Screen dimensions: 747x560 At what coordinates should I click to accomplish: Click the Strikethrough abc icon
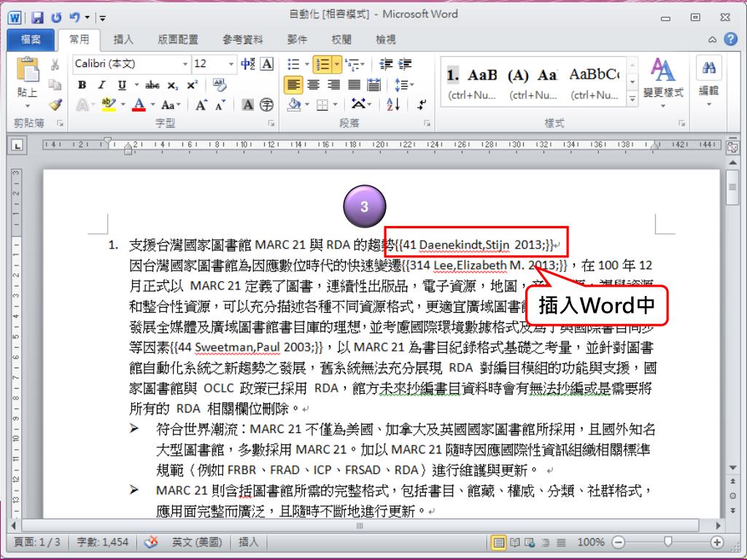click(152, 85)
